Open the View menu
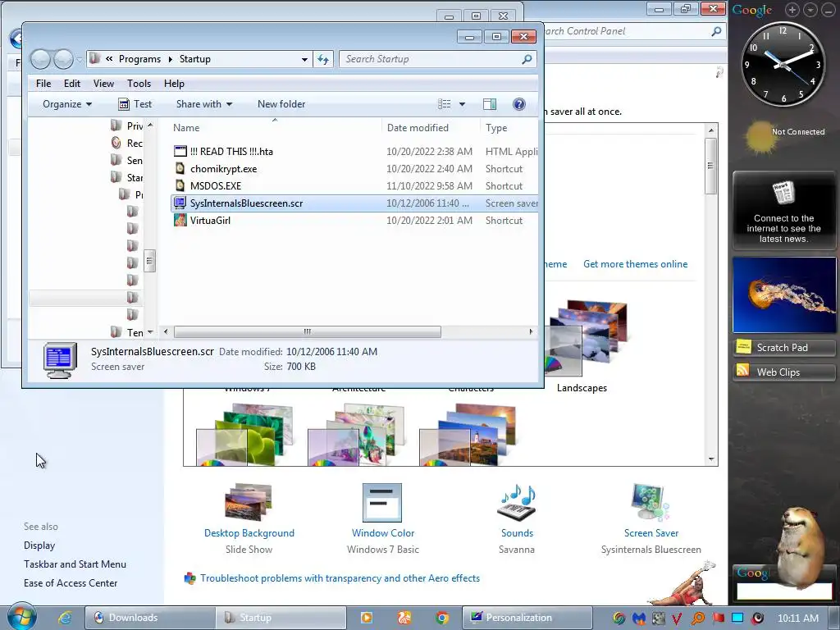The width and height of the screenshot is (840, 630). point(103,83)
